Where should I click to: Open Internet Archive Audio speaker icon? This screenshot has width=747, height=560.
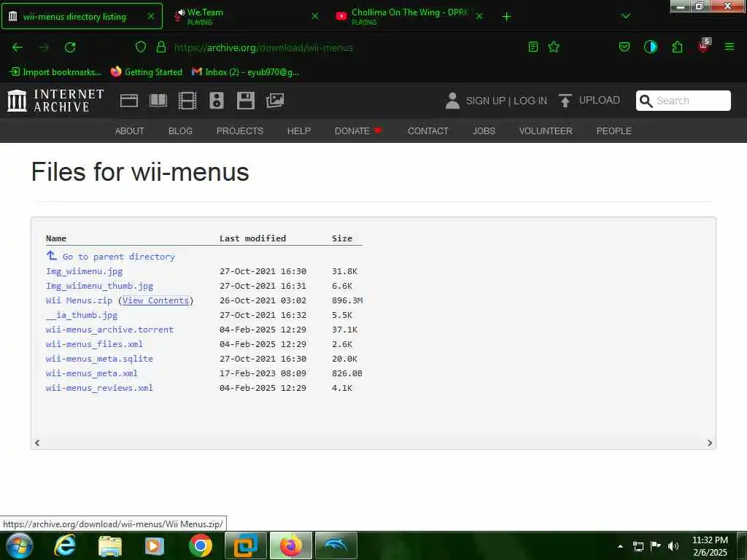coord(216,101)
